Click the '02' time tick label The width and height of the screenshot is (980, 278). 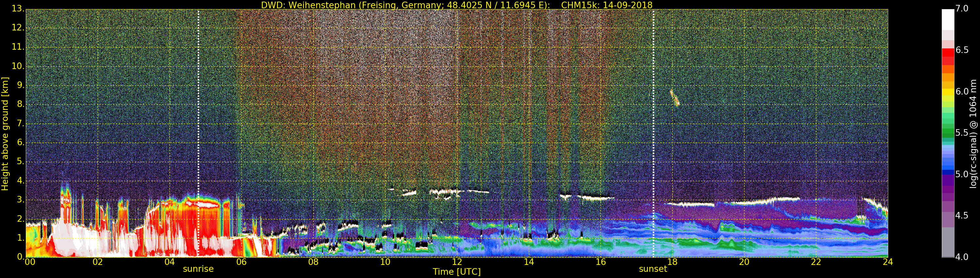(98, 262)
